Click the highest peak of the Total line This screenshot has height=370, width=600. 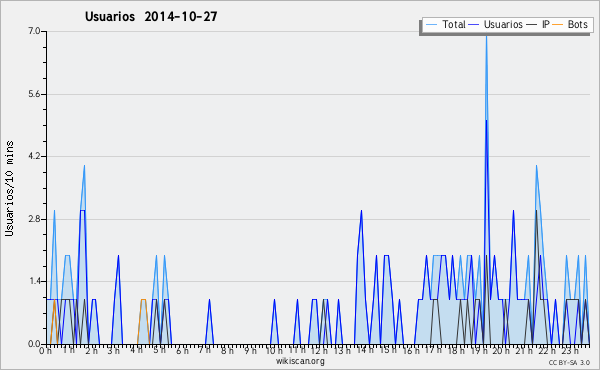pyautogui.click(x=486, y=34)
